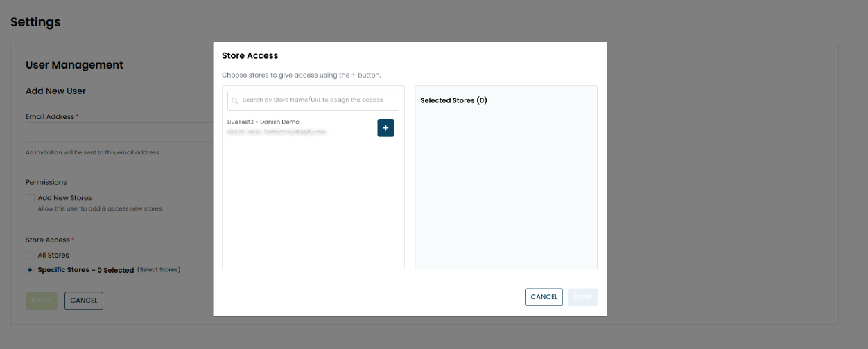Click the blurred store URL text
868x349 pixels.
[x=277, y=132]
